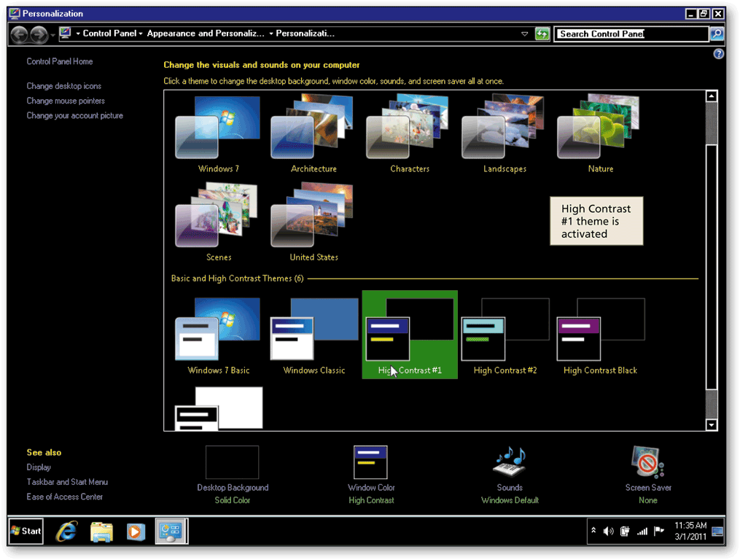Click the Personalization taskbar button
The image size is (740, 560).
coord(171,531)
